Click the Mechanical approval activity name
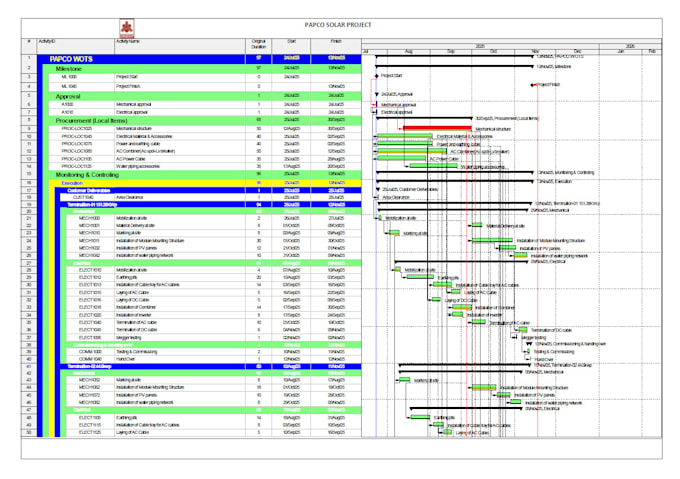The image size is (680, 479). (134, 104)
